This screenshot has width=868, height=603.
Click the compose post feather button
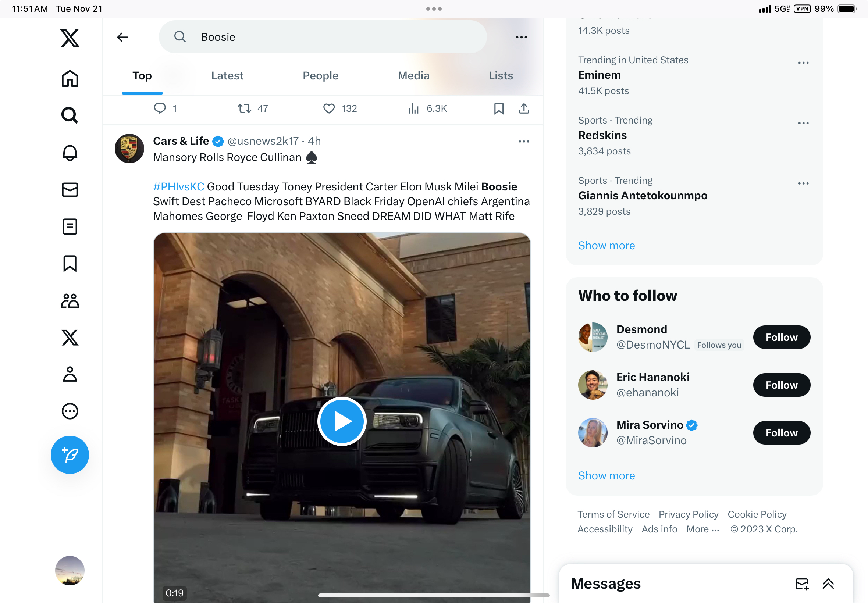tap(70, 454)
